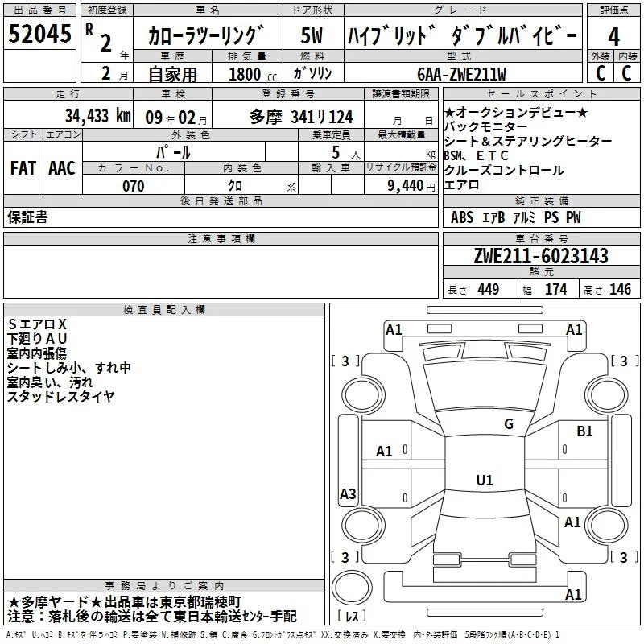Click the length value 449
644x644 pixels.
click(x=489, y=289)
